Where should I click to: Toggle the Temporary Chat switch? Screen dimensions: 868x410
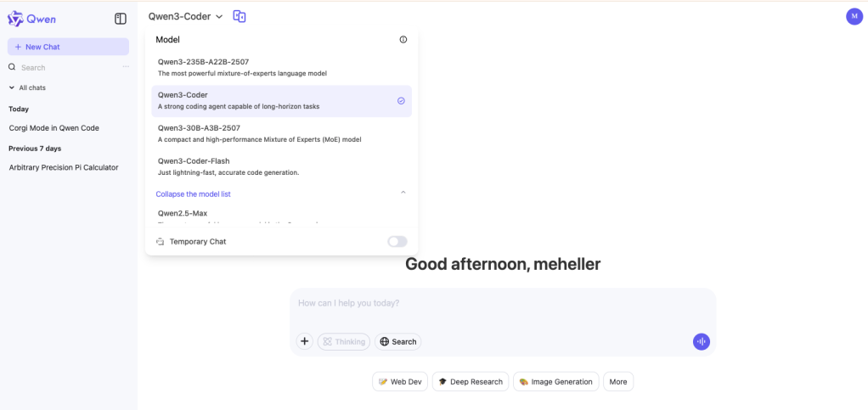[x=397, y=241]
